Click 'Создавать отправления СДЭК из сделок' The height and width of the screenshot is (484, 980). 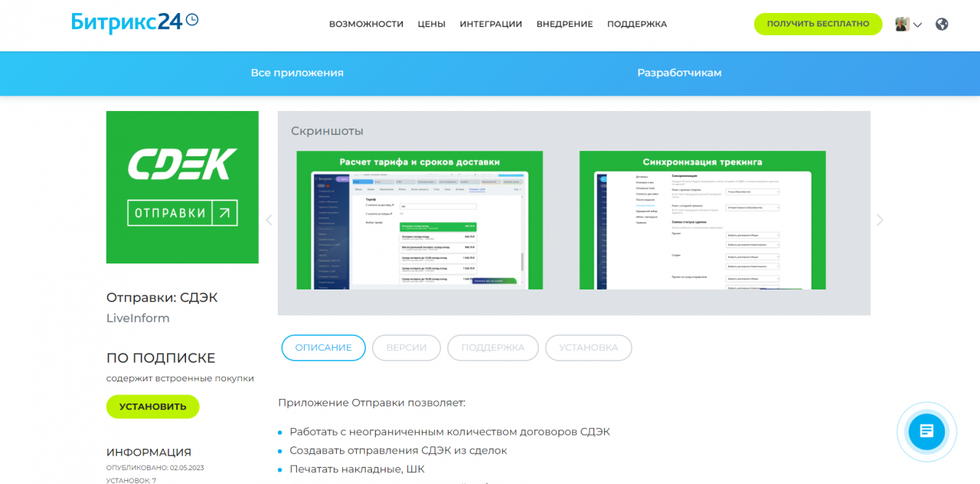point(398,450)
